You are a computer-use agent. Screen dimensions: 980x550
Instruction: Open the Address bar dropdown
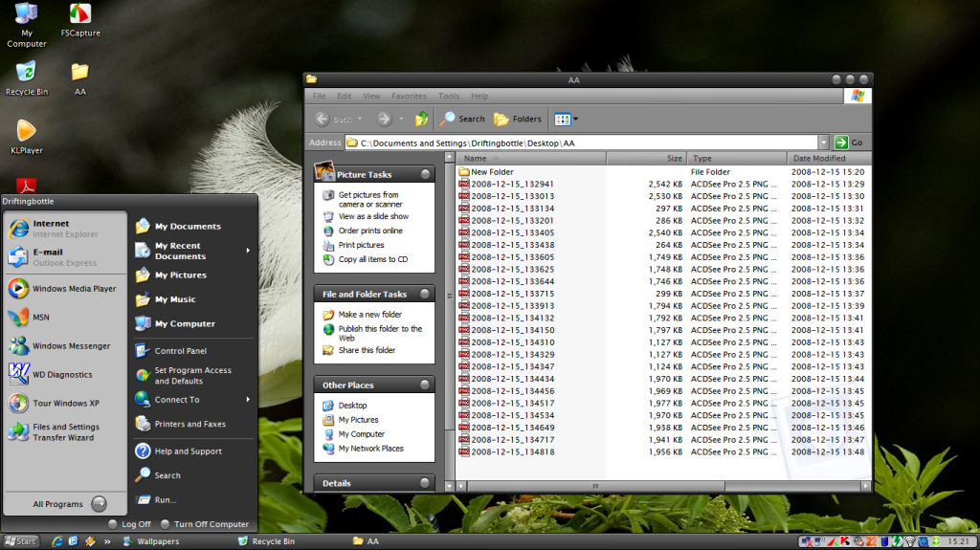(x=823, y=143)
